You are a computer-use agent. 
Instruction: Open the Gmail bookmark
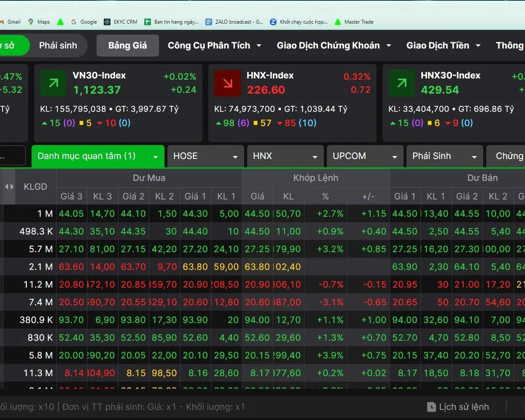[x=10, y=22]
